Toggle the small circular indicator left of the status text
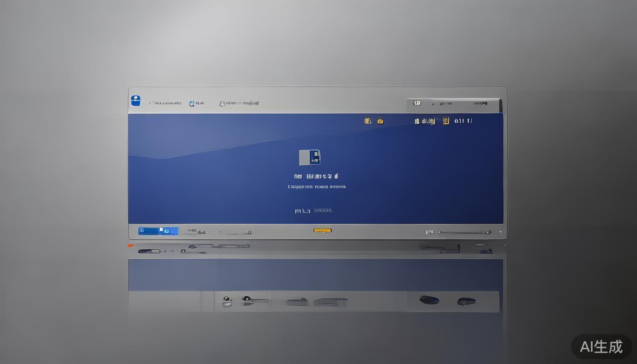 pyautogui.click(x=220, y=232)
